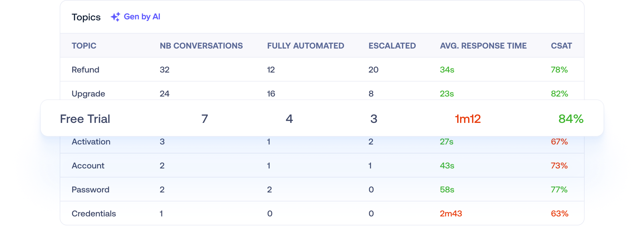This screenshot has height=226, width=644.
Task: Click the ESCALATED column header
Action: point(392,46)
